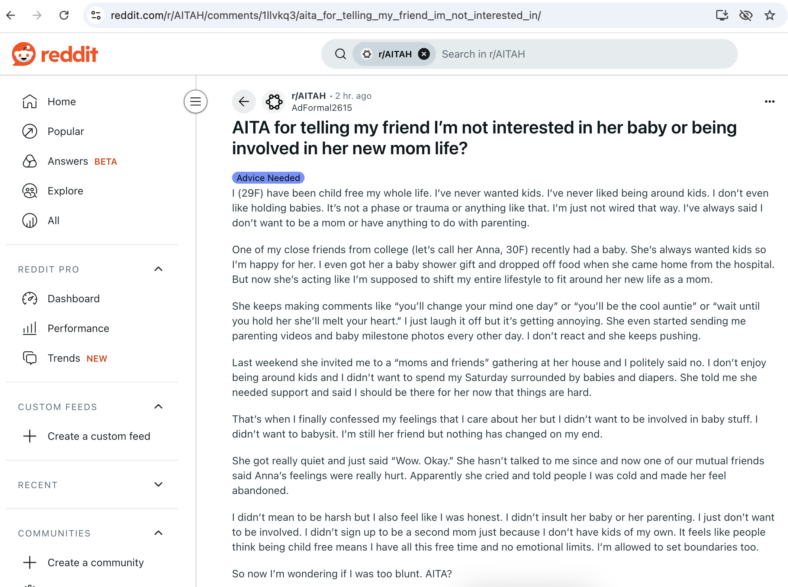Remove the r/AITAH search filter chip
Viewport: 788px width, 587px height.
[424, 54]
